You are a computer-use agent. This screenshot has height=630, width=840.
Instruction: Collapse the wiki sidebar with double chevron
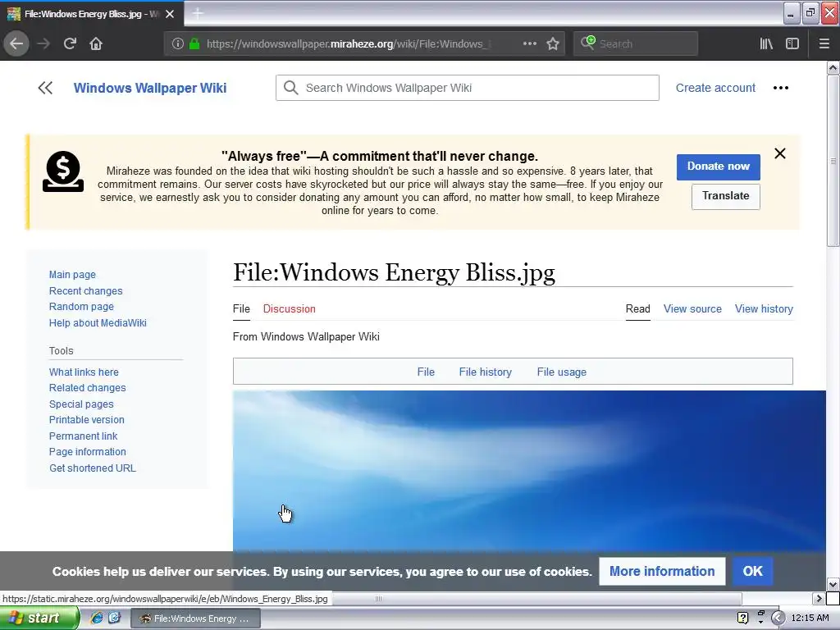coord(46,88)
